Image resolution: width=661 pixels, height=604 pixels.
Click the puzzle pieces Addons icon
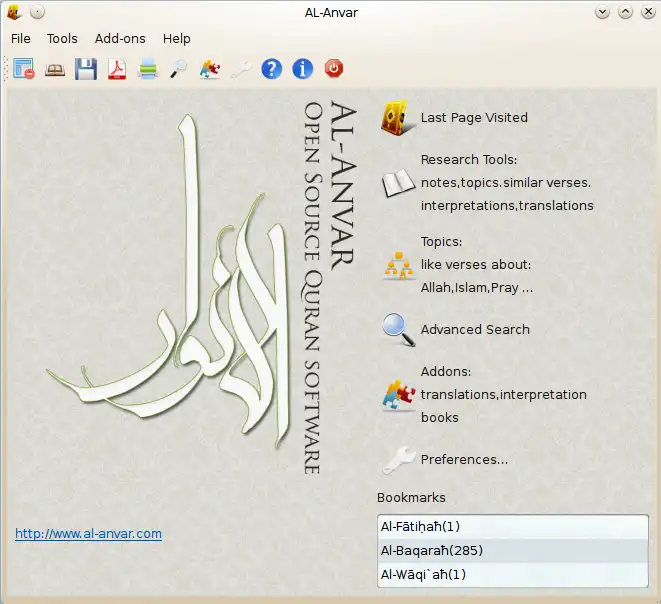(398, 395)
